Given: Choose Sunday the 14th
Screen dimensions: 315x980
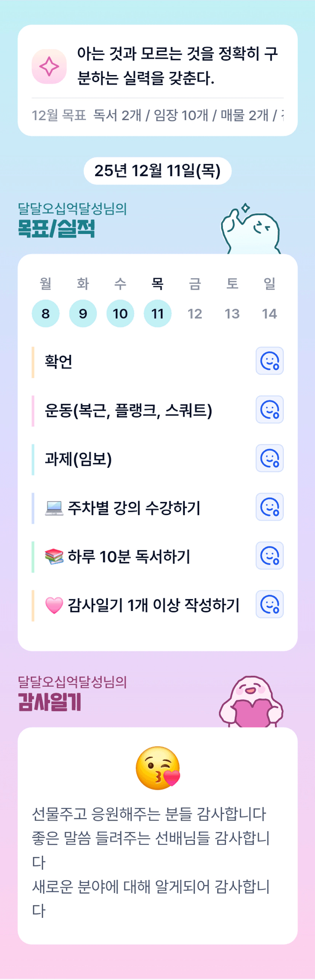Looking at the screenshot, I should pos(269,314).
